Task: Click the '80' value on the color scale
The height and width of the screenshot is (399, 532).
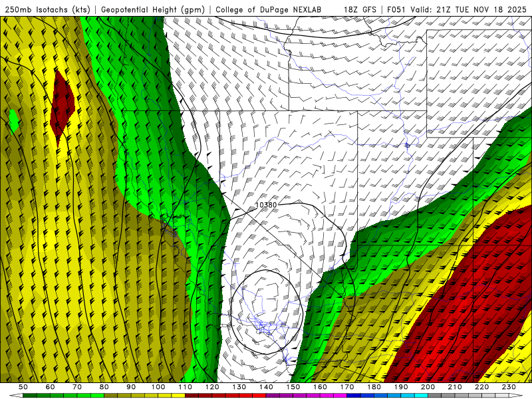Action: click(x=104, y=387)
